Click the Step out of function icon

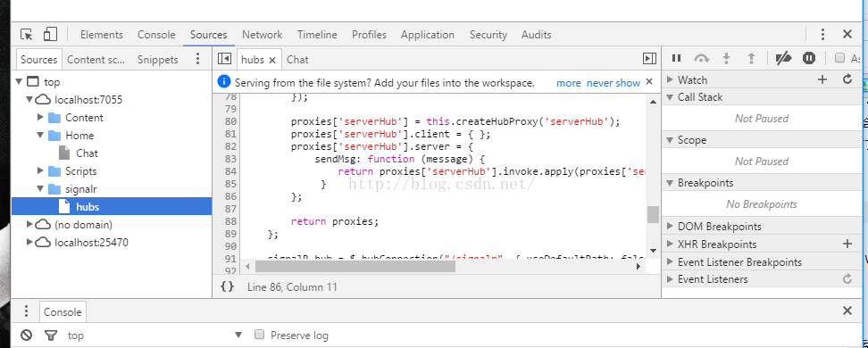[x=751, y=58]
